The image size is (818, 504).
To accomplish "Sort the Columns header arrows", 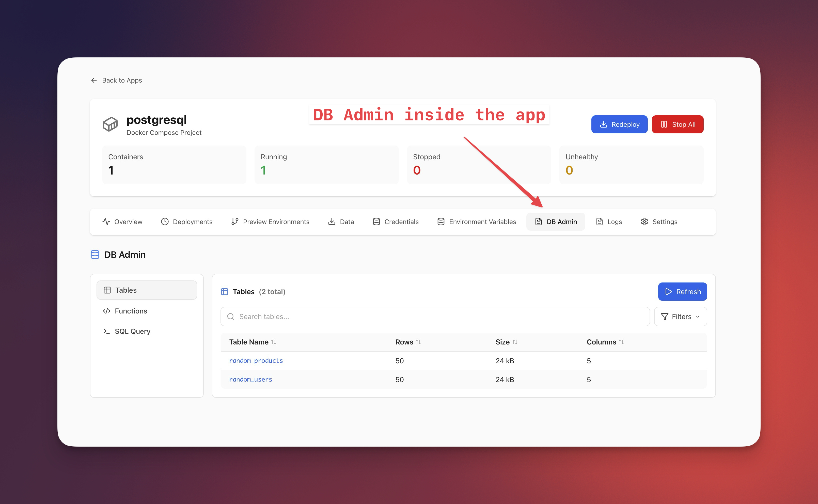I will (x=621, y=342).
